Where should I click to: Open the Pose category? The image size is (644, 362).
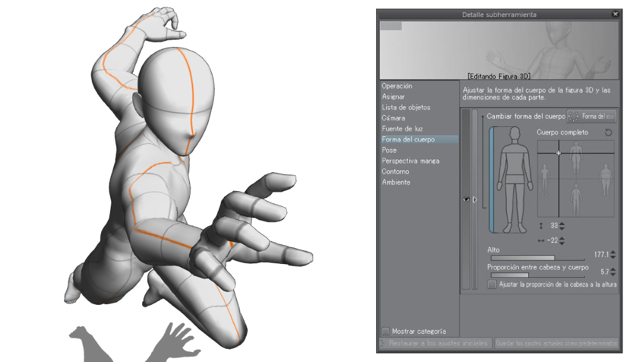(x=389, y=150)
